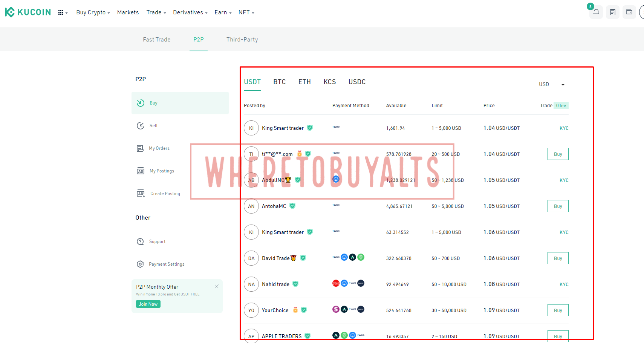This screenshot has height=343, width=644.
Task: Expand the NFT dropdown menu
Action: [246, 12]
